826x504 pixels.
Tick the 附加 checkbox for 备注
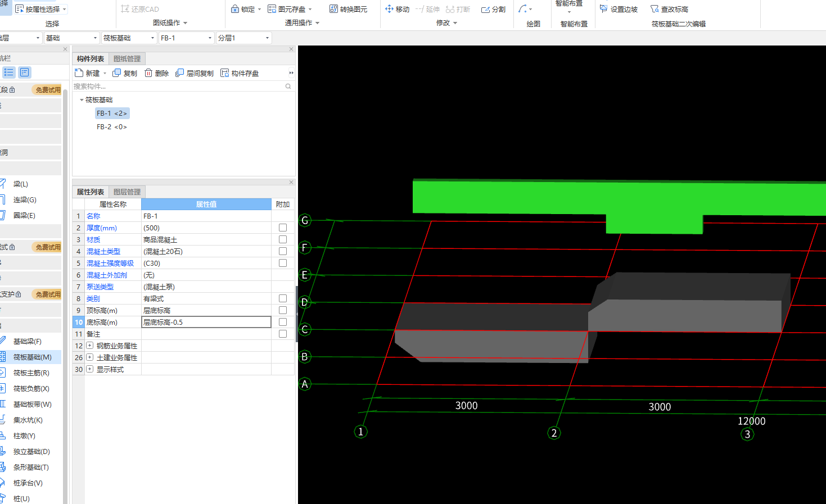coord(283,334)
